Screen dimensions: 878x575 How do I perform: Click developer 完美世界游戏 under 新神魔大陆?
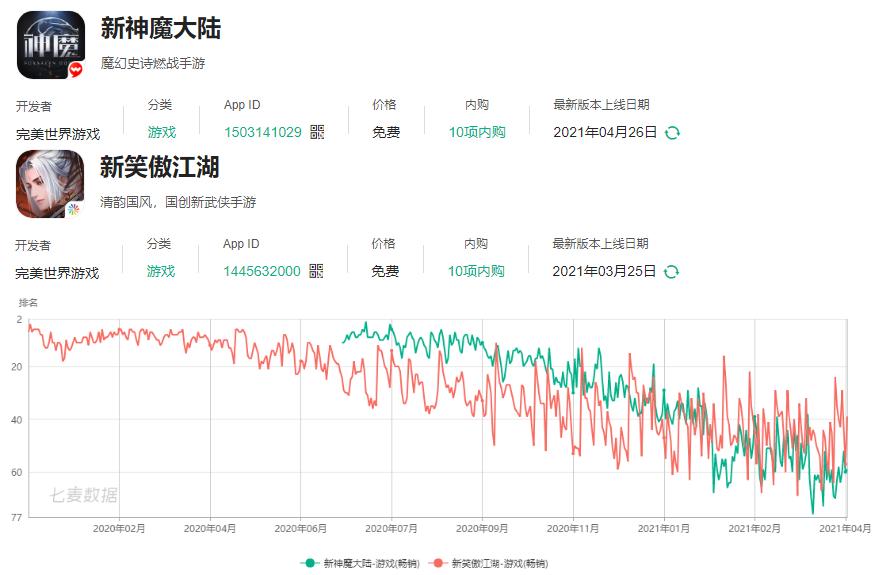[58, 134]
